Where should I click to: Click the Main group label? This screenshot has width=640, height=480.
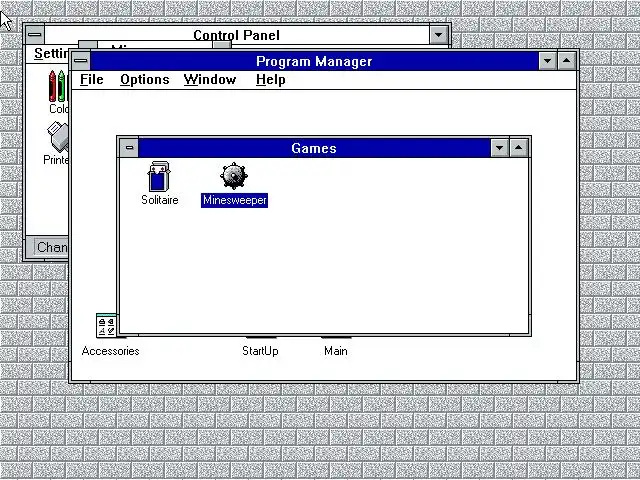coord(336,351)
